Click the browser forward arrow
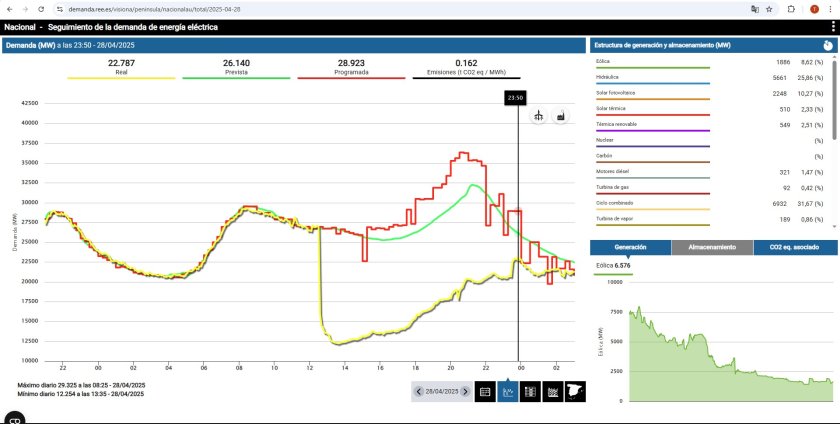This screenshot has height=424, width=840. (25, 9)
